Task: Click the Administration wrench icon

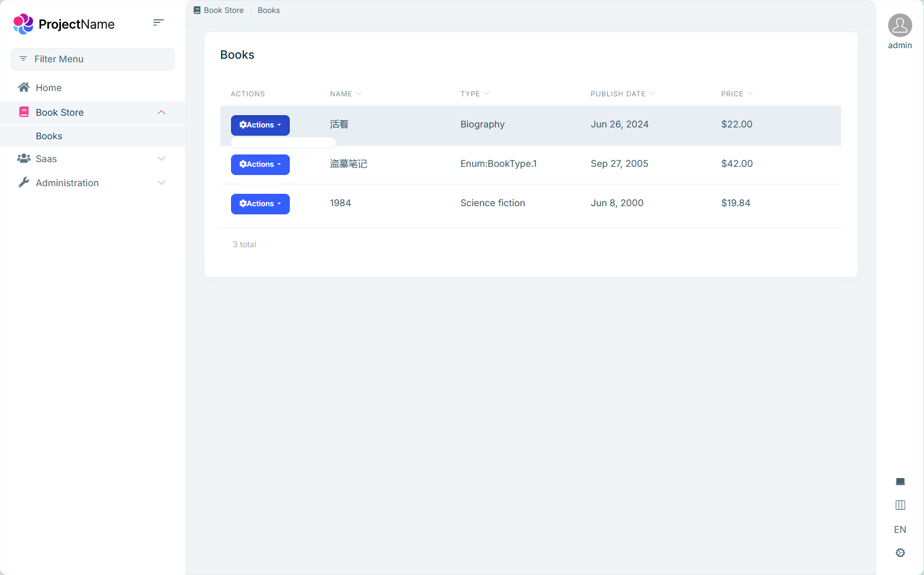Action: click(24, 183)
